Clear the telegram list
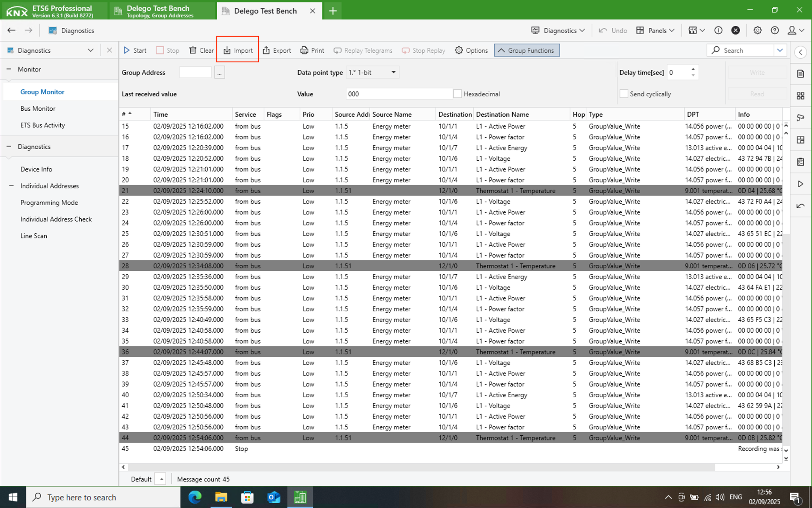Screen dimensions: 812x508 (201, 50)
